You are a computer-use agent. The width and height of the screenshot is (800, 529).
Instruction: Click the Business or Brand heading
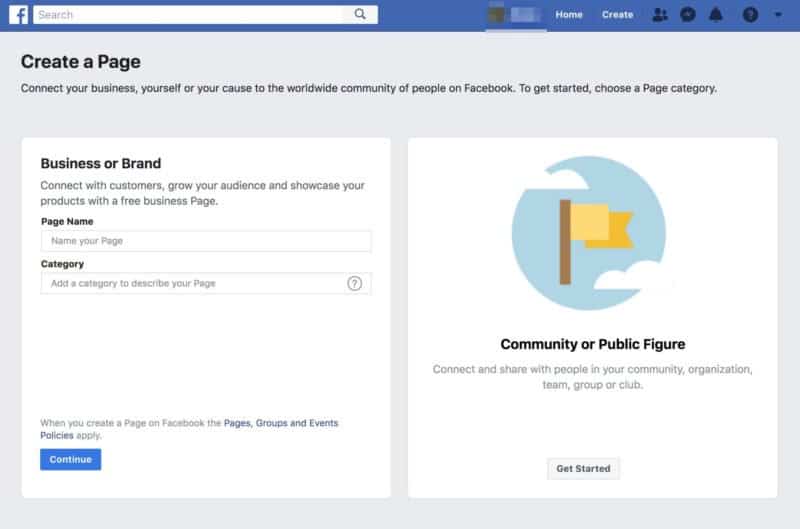[x=101, y=163]
